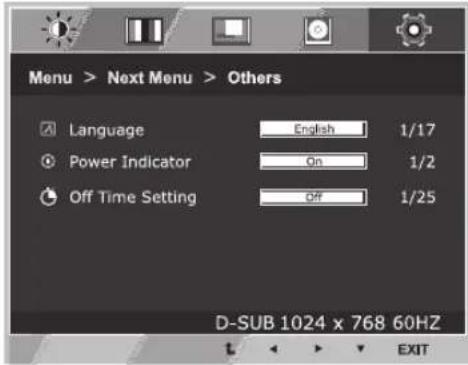Open the display position tab icon
468x365 pixels.
[x=231, y=31]
